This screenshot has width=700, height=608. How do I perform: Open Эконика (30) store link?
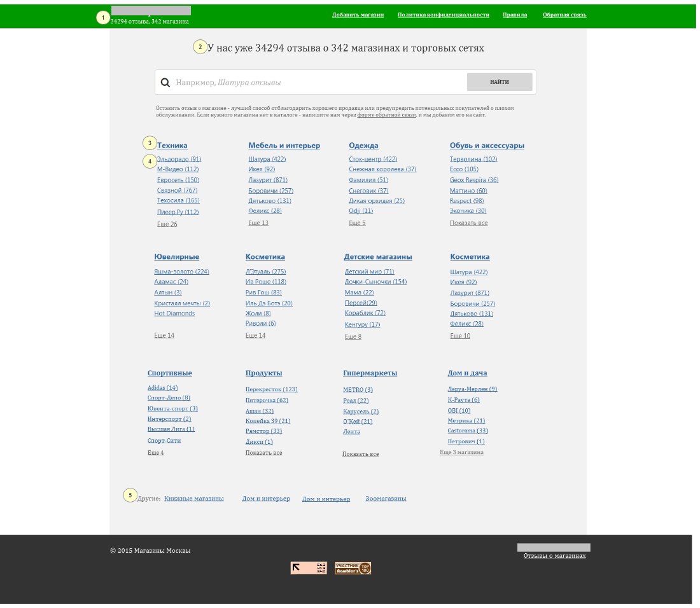pos(468,211)
